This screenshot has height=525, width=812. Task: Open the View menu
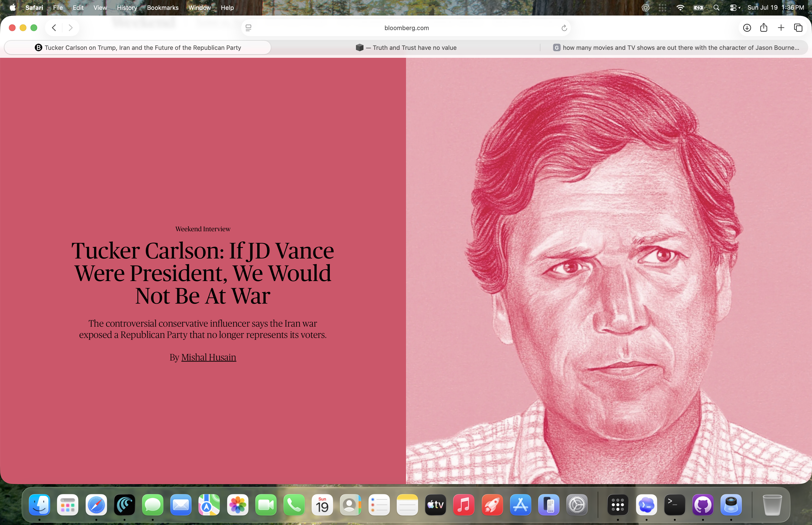click(100, 7)
